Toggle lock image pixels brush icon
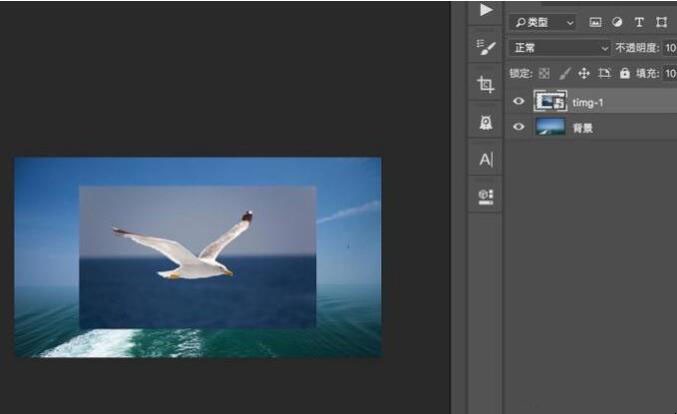This screenshot has width=677, height=414. coord(564,73)
